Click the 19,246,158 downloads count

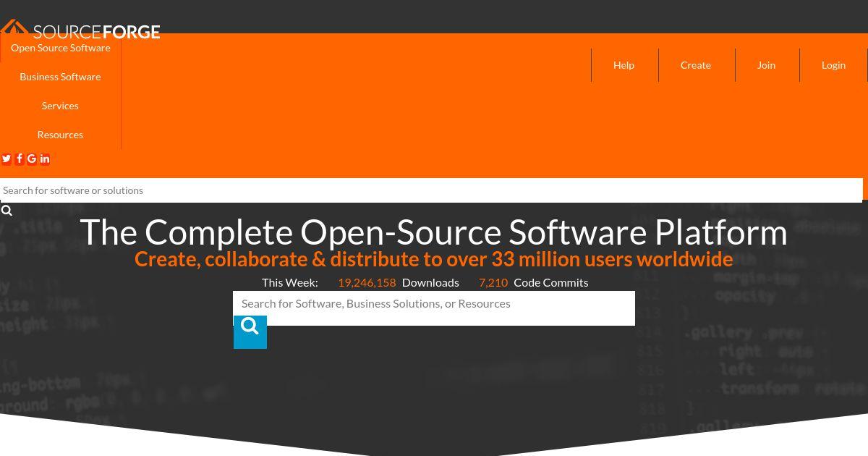click(367, 282)
